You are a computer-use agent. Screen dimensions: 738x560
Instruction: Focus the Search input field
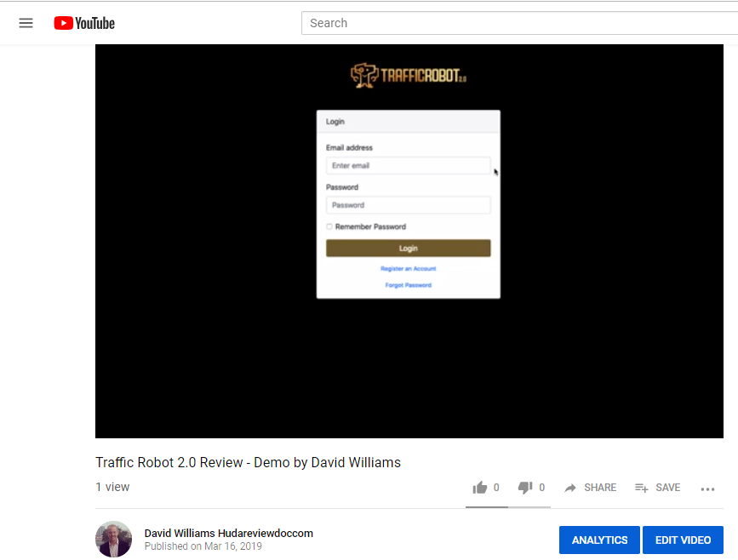519,23
